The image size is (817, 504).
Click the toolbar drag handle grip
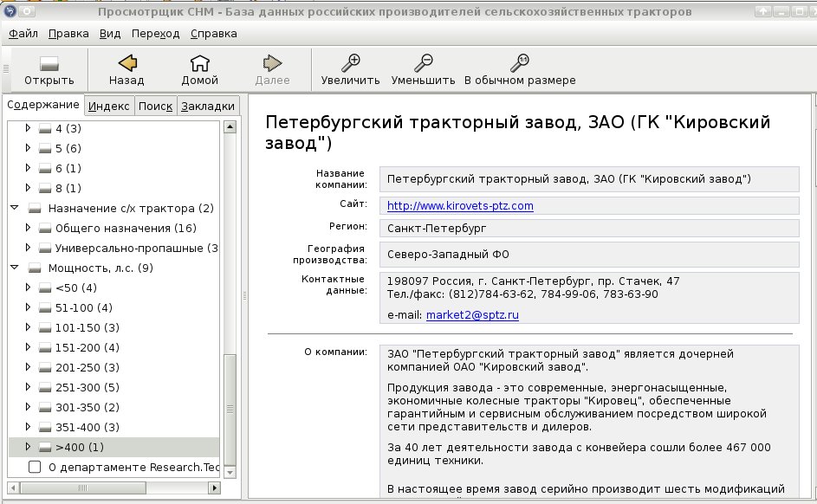6,68
